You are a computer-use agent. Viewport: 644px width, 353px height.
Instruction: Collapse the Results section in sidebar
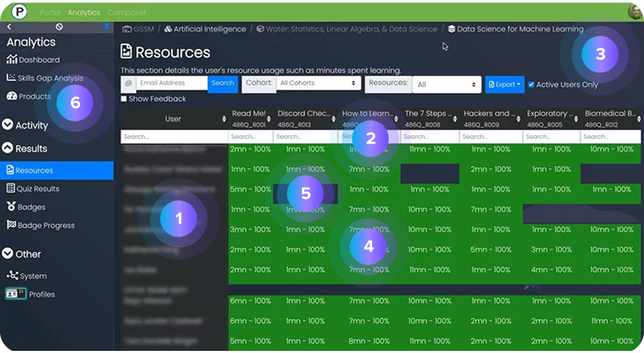8,149
